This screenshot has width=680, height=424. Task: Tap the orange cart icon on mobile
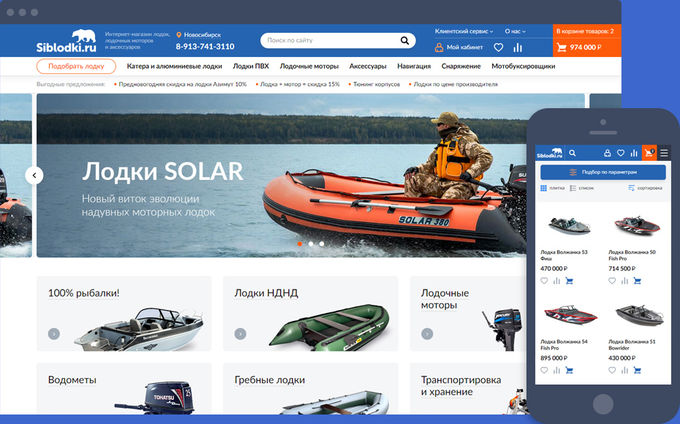pyautogui.click(x=649, y=153)
